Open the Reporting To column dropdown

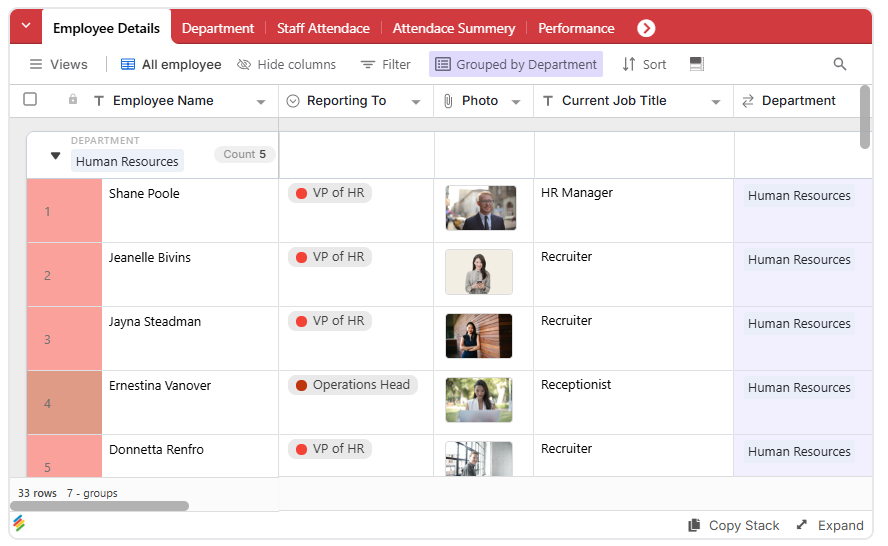point(416,103)
